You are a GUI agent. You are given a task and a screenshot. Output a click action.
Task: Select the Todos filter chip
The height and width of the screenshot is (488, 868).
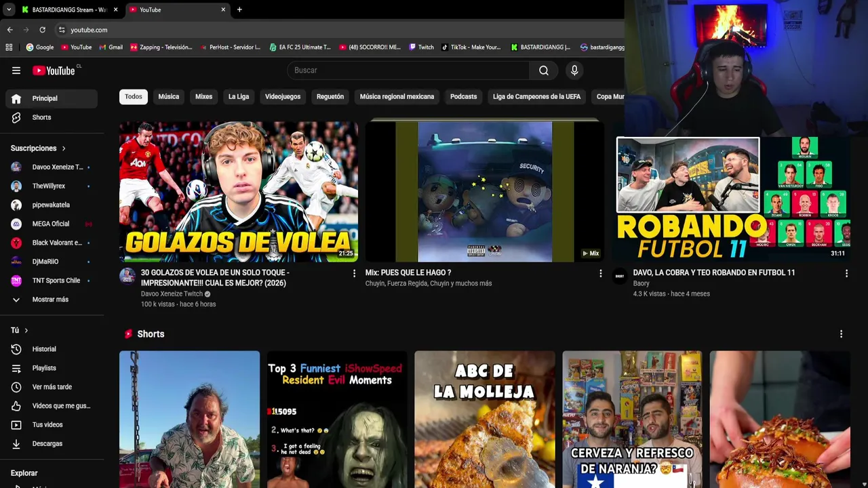[x=134, y=97]
